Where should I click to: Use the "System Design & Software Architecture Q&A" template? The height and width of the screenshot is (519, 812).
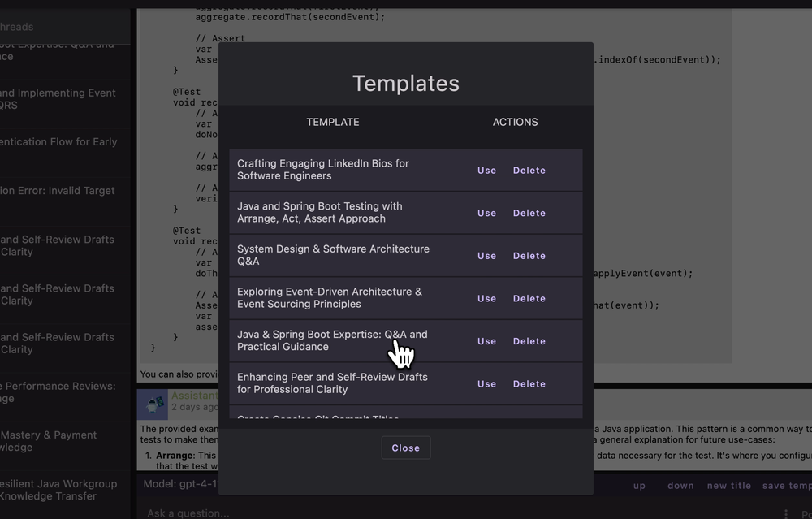tap(486, 255)
